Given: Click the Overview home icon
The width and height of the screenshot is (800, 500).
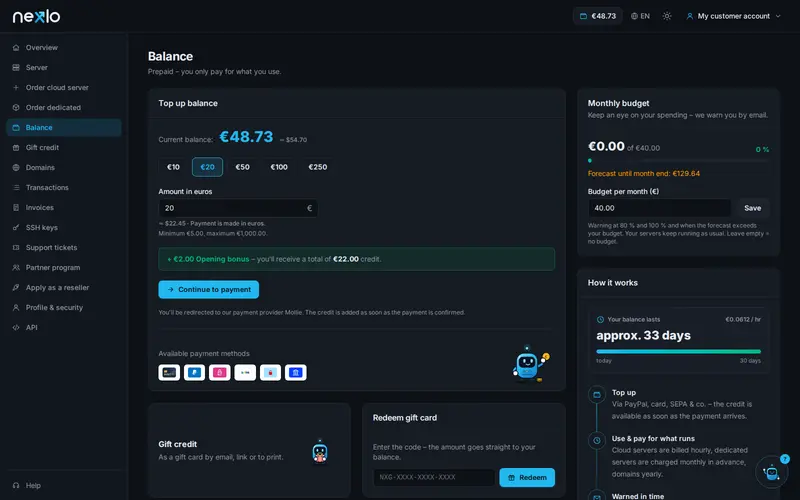Looking at the screenshot, I should coord(16,47).
